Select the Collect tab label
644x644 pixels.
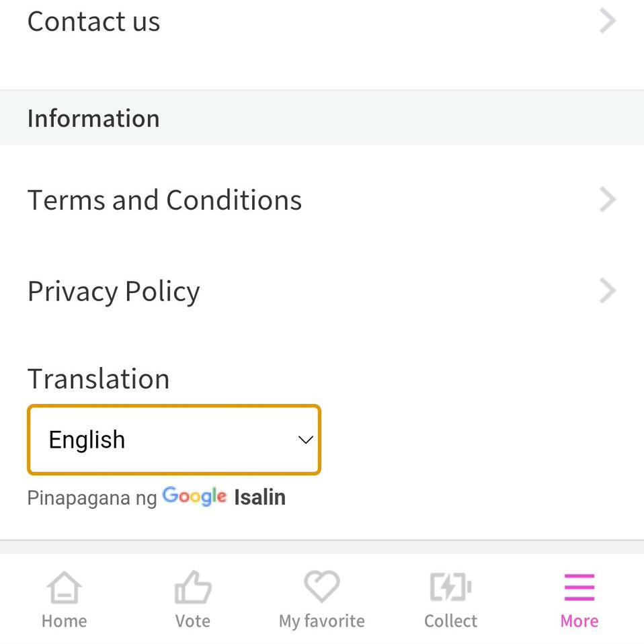[x=450, y=621]
